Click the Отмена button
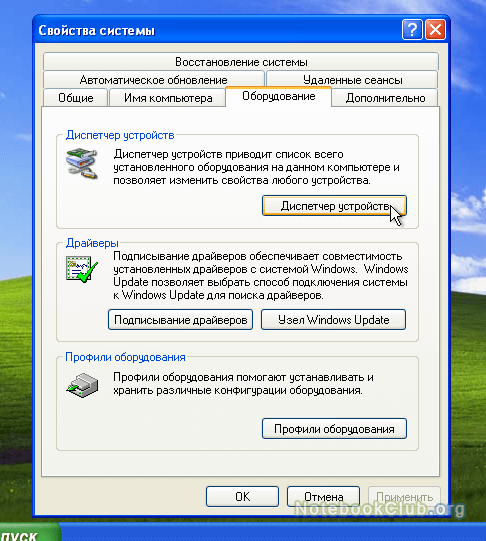This screenshot has height=541, width=486. click(324, 496)
